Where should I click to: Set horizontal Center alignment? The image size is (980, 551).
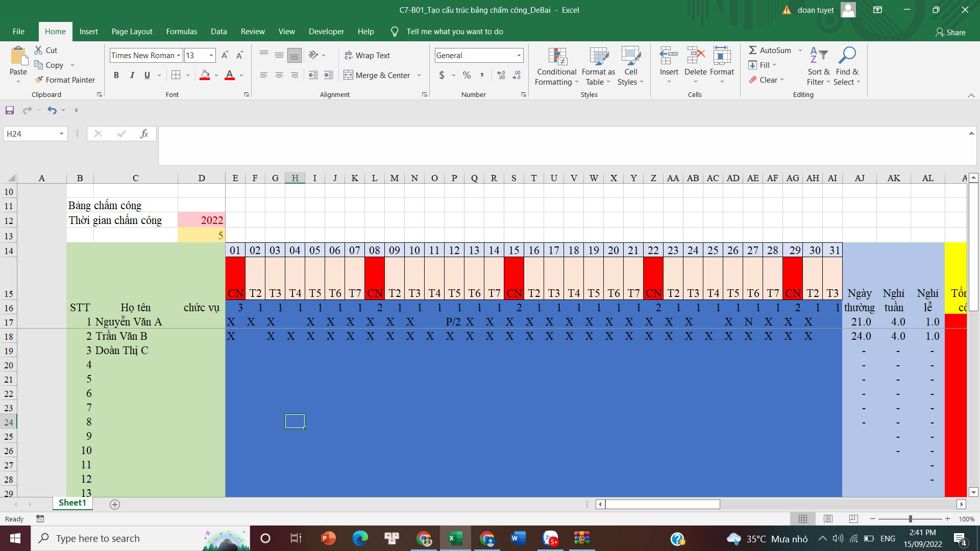tap(279, 75)
